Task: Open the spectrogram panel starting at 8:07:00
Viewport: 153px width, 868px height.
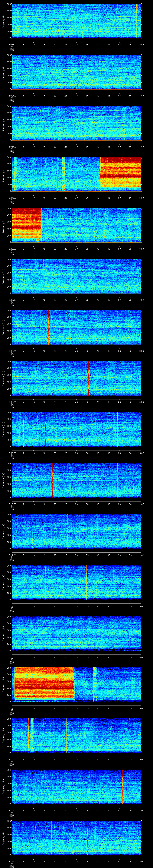Action: coord(77,327)
